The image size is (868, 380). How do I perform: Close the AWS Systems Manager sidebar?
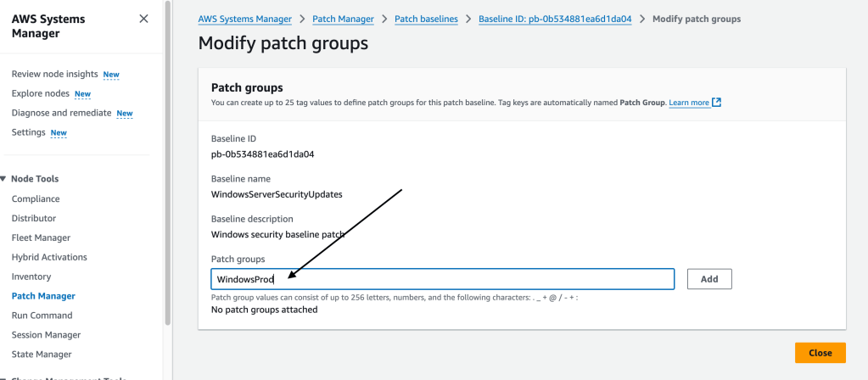143,19
